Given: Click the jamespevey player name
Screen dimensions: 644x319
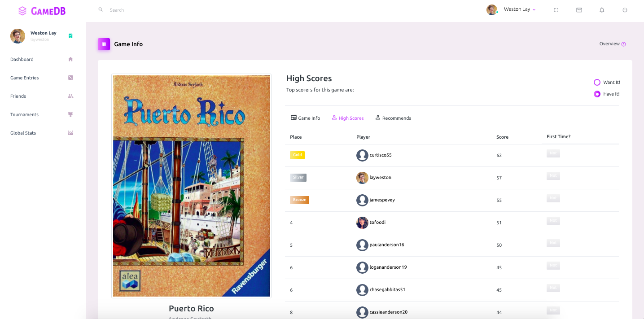Looking at the screenshot, I should pyautogui.click(x=382, y=200).
